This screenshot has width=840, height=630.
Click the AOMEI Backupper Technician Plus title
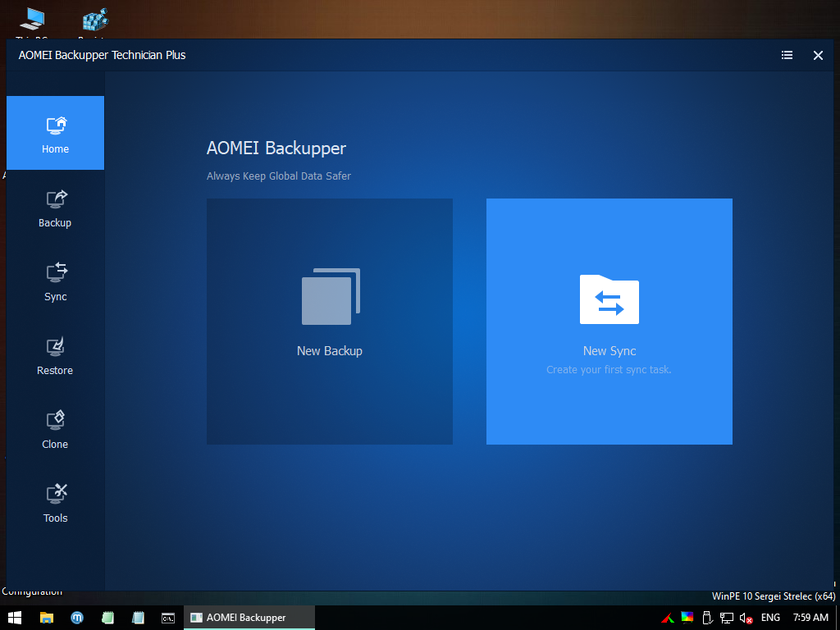pyautogui.click(x=102, y=55)
